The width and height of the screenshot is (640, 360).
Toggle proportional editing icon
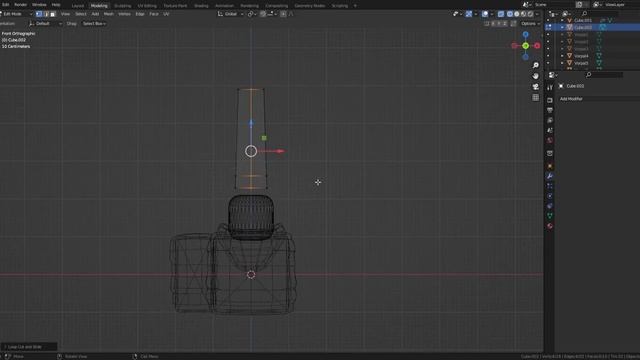click(x=283, y=14)
